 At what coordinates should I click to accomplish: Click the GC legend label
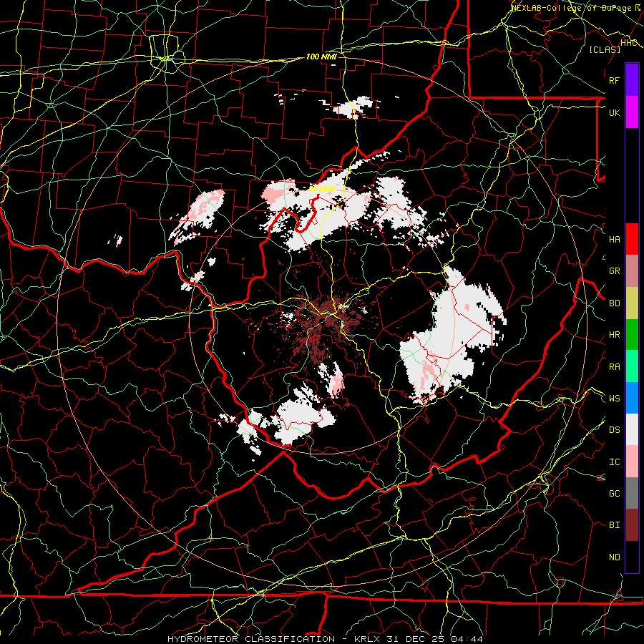click(x=614, y=494)
